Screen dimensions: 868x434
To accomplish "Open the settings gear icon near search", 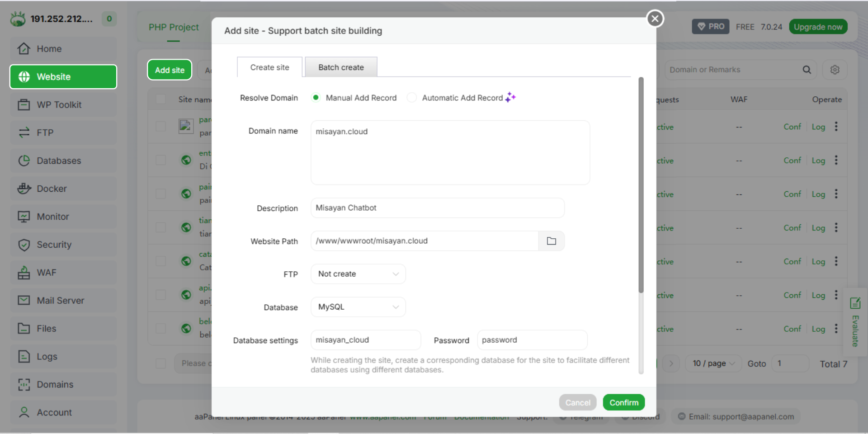I will [x=835, y=70].
